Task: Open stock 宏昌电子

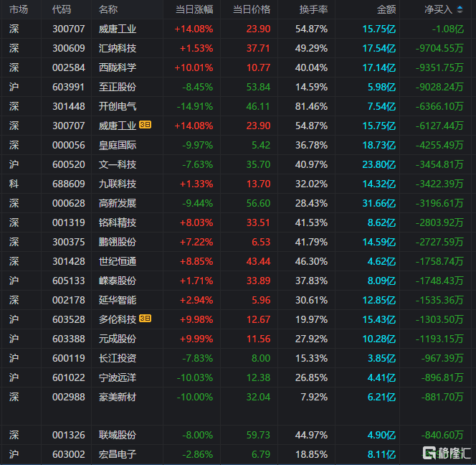Action: coord(118,455)
